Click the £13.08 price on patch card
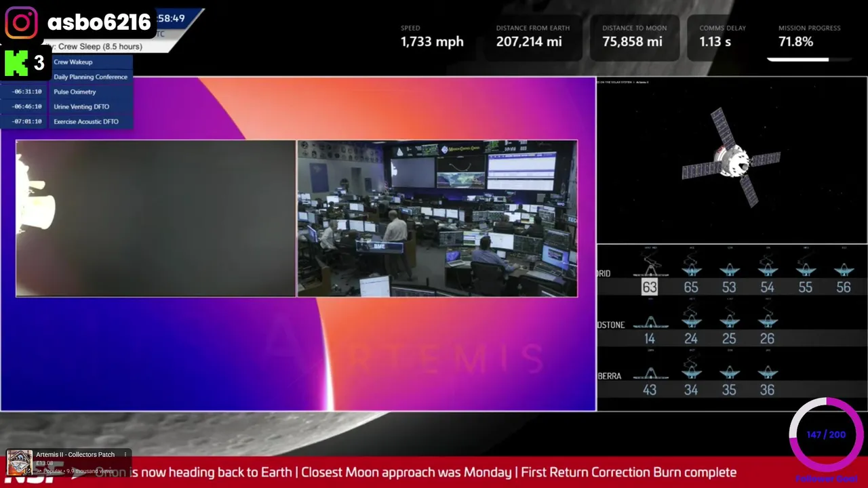 point(45,464)
